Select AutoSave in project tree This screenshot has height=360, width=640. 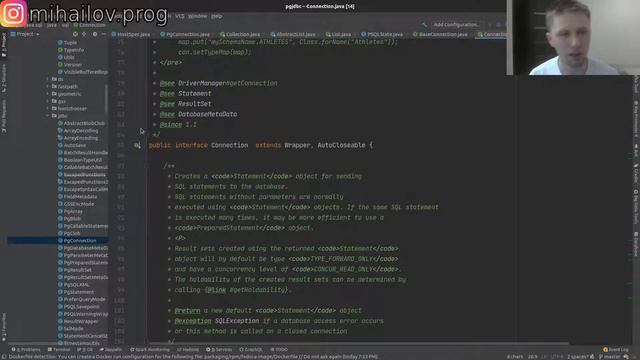click(x=72, y=145)
